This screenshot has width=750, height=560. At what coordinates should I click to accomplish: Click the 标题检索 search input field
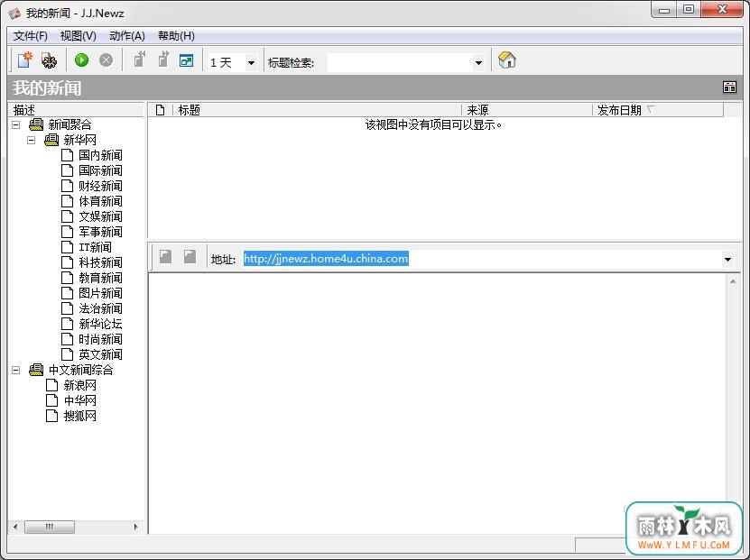click(400, 62)
